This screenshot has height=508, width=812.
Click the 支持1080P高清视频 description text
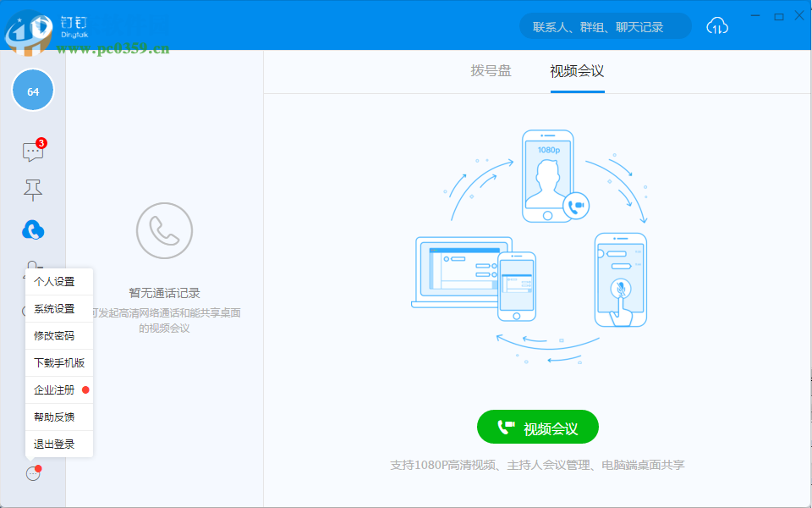point(538,465)
